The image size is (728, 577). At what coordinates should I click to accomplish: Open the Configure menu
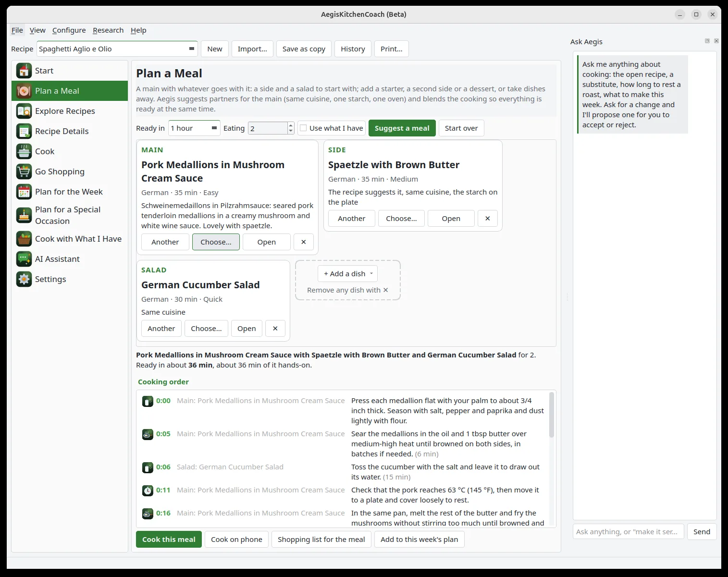pyautogui.click(x=69, y=30)
